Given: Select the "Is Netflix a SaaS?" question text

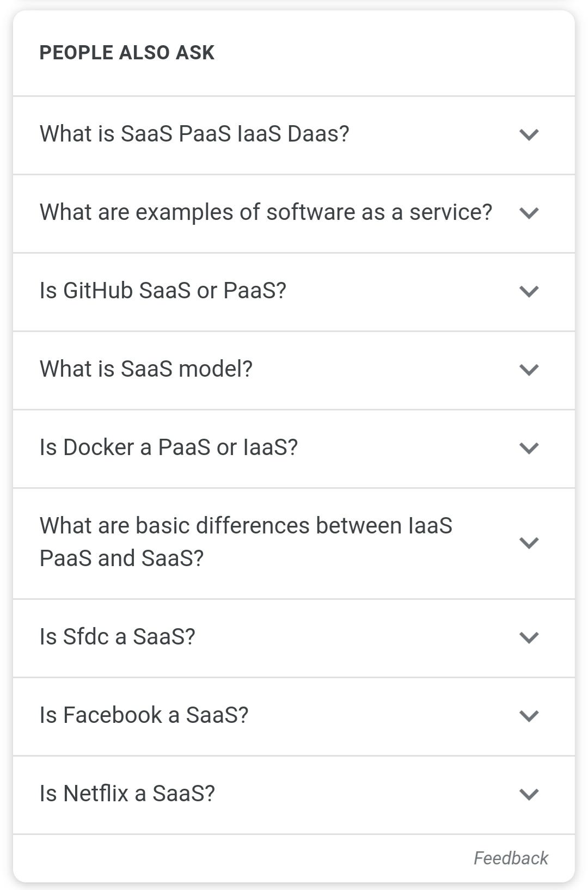Looking at the screenshot, I should coord(127,794).
